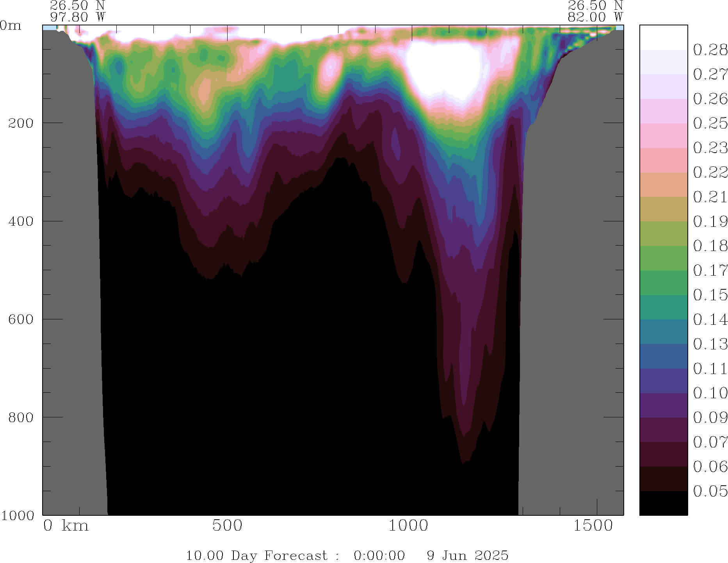Screen dimensions: 728x563
Task: Select the pink swatch between 0.25 and 0.23
Action: 663,135
